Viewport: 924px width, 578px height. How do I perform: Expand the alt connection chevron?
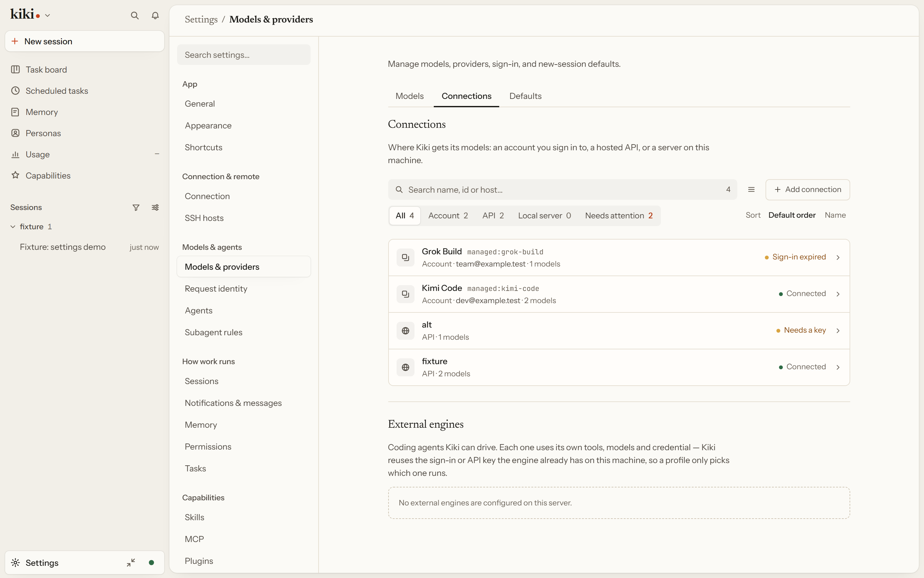(x=838, y=331)
